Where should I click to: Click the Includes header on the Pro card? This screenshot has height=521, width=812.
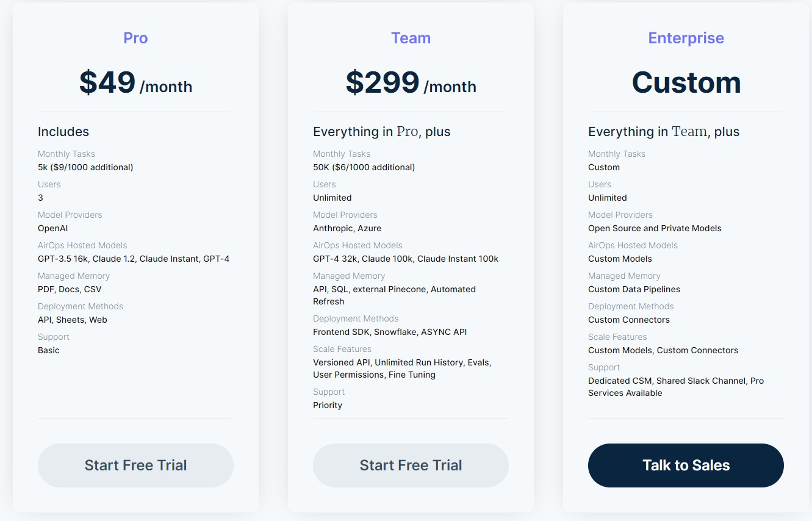pyautogui.click(x=63, y=131)
